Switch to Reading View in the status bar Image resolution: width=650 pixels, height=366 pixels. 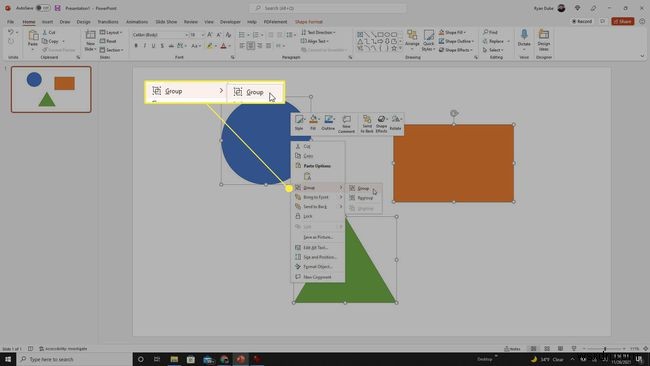click(x=560, y=349)
